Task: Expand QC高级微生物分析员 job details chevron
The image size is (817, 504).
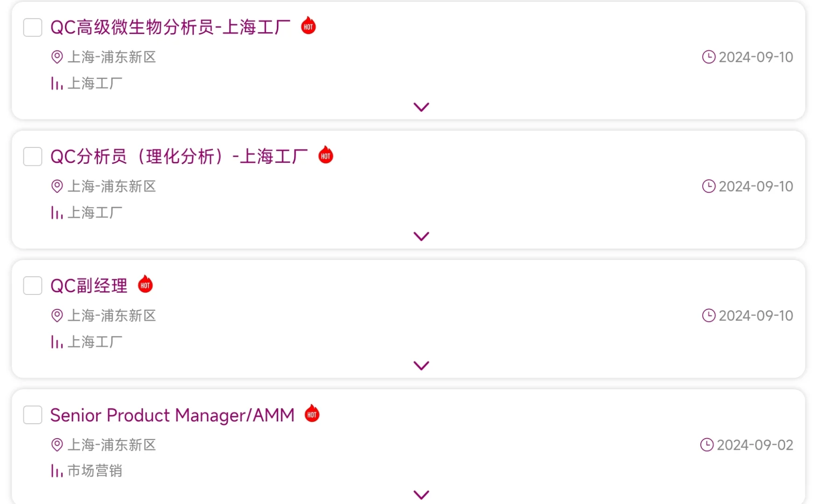Action: 421,107
